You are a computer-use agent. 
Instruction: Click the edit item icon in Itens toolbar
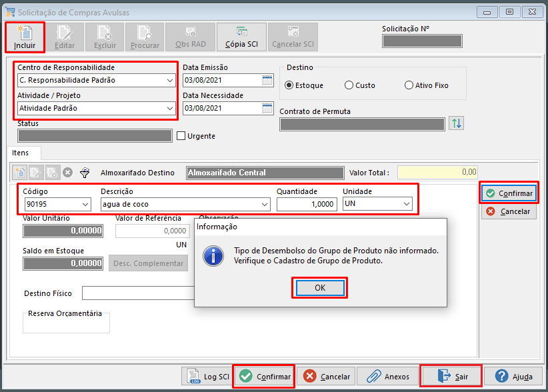click(x=36, y=173)
